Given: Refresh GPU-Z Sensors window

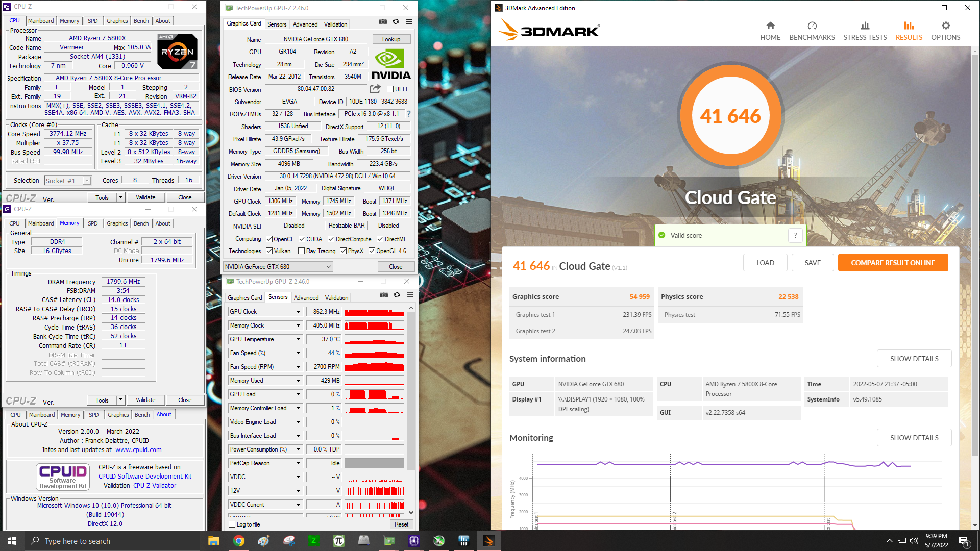Looking at the screenshot, I should pos(397,295).
